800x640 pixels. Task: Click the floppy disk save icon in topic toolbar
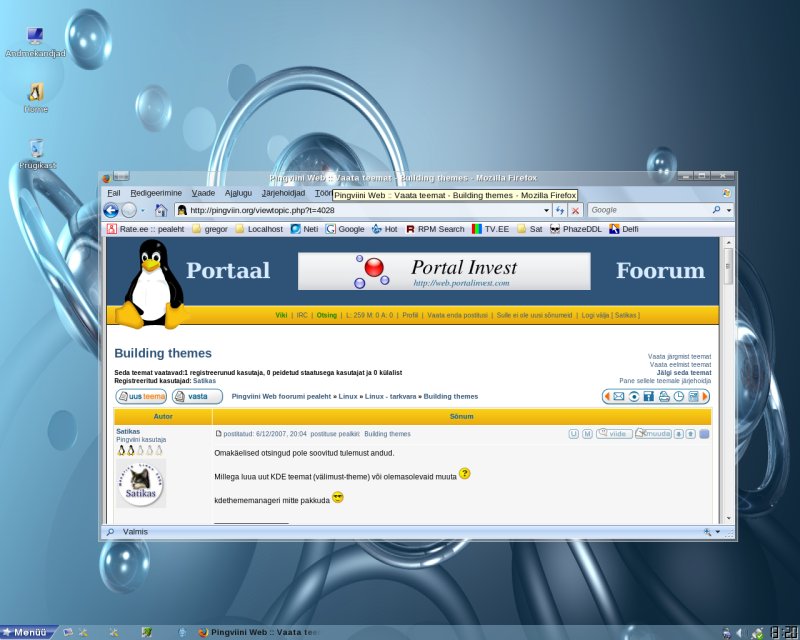coord(648,397)
